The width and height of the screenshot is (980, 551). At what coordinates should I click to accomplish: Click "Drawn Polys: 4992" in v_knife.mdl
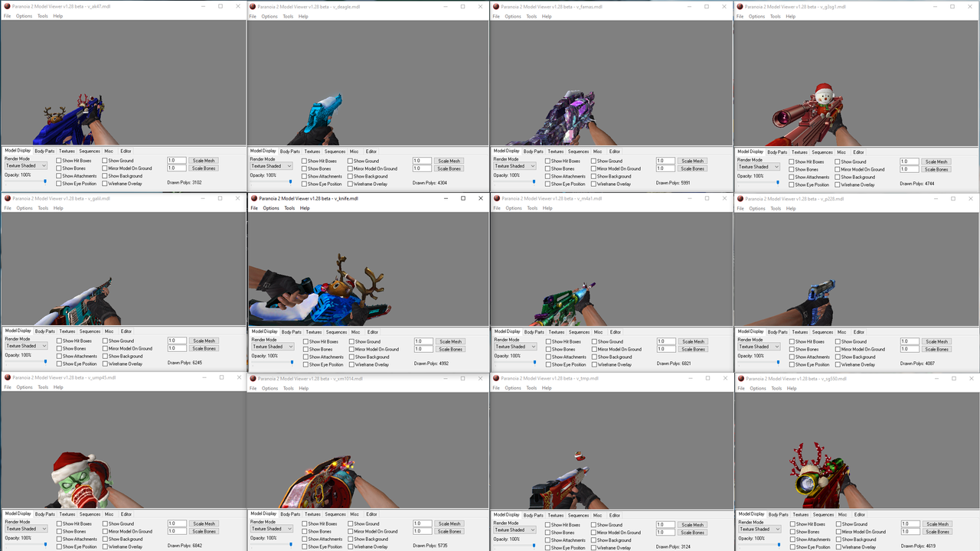click(432, 364)
